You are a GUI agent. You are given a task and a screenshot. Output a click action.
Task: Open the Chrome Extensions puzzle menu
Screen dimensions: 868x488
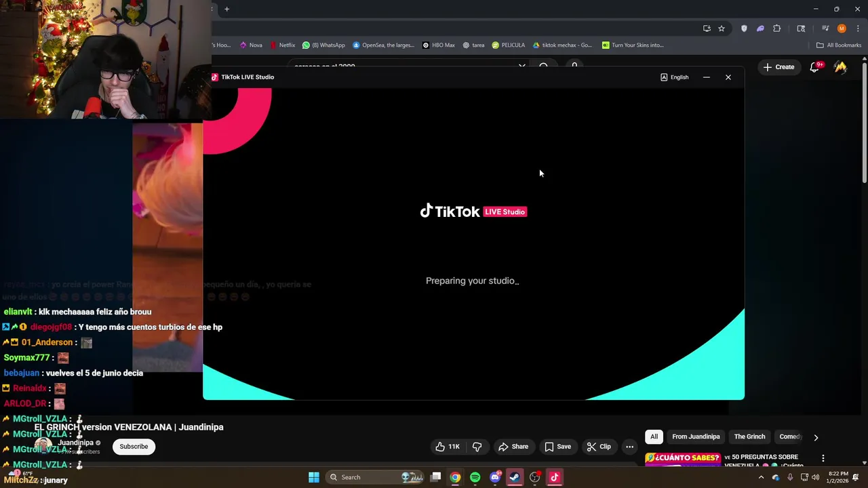(x=777, y=28)
